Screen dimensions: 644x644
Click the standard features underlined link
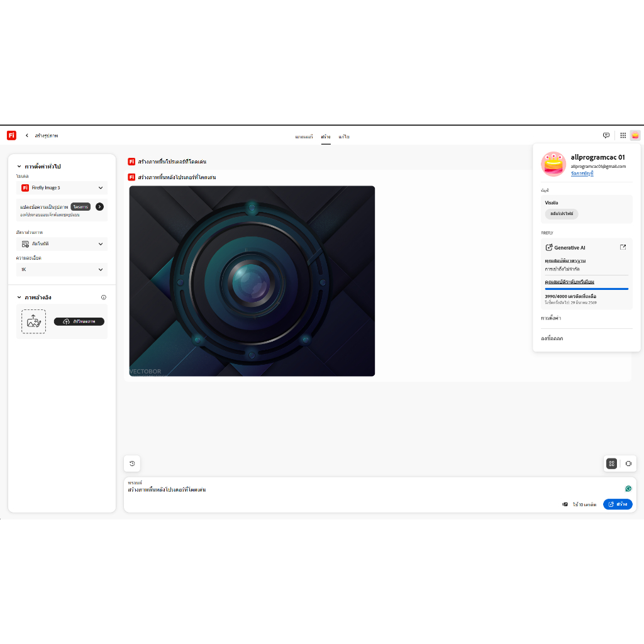coord(565,261)
